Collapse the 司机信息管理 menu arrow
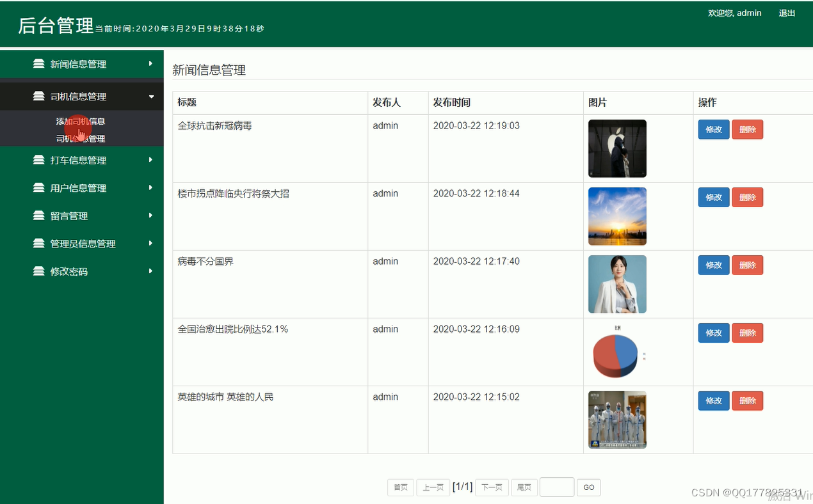Image resolution: width=813 pixels, height=504 pixels. coord(152,97)
